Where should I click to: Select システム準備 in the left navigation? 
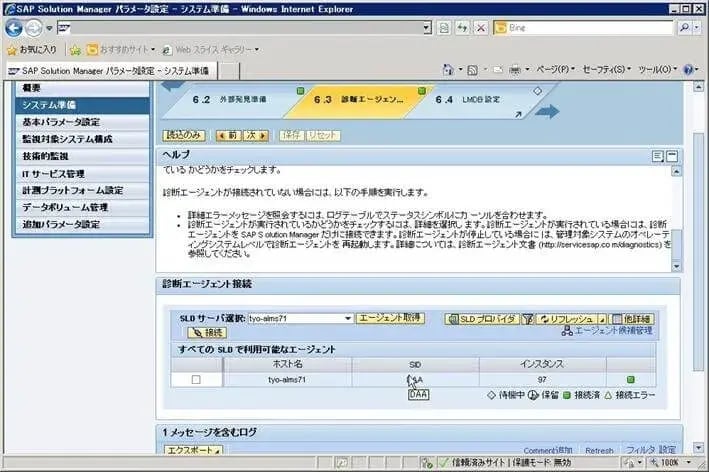point(82,105)
